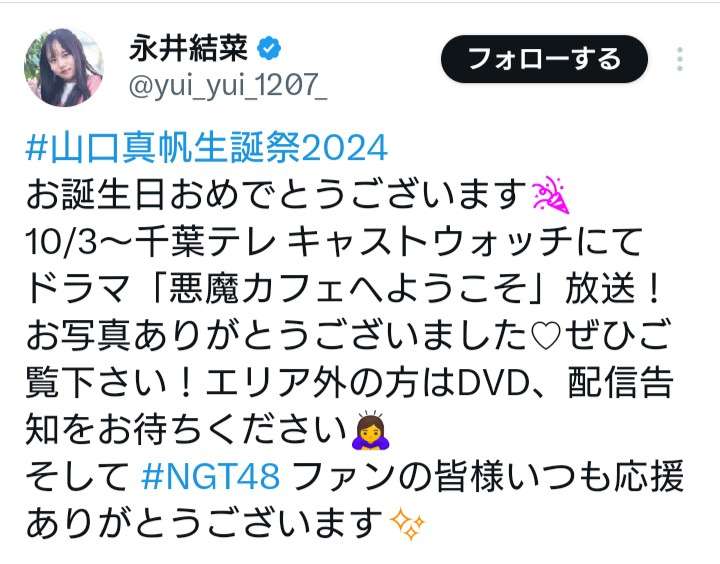Click the line starting with 10/3〜千葉テレ
This screenshot has width=720, height=564.
(334, 242)
